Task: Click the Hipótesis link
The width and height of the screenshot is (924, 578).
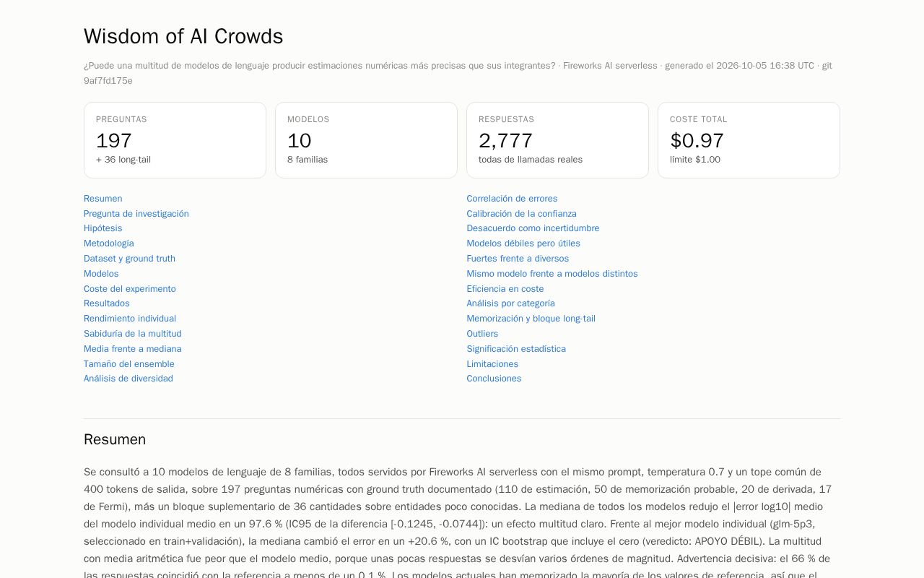Action: point(103,228)
